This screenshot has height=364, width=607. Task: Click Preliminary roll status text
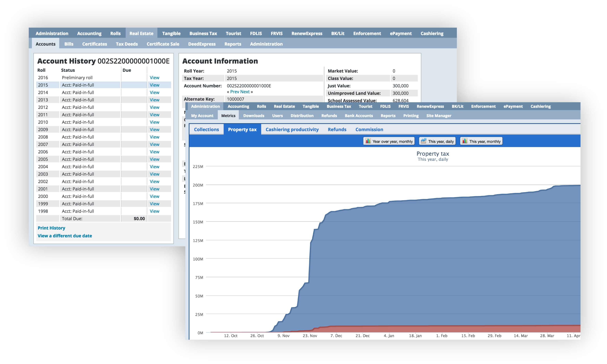(x=77, y=78)
